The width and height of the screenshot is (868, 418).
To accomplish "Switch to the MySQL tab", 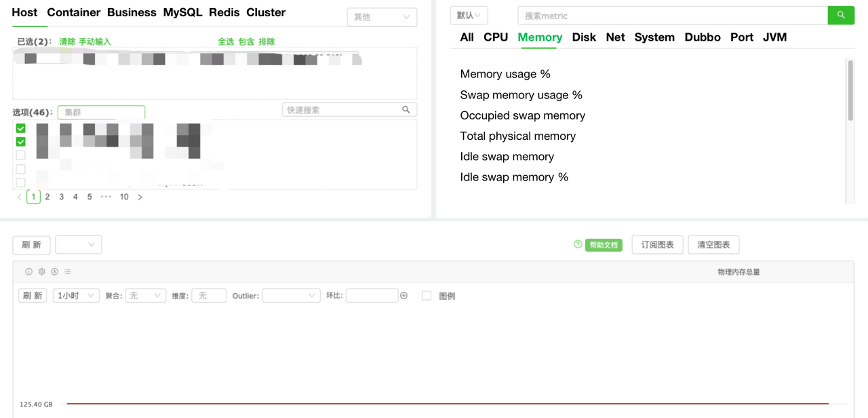I will [x=182, y=12].
